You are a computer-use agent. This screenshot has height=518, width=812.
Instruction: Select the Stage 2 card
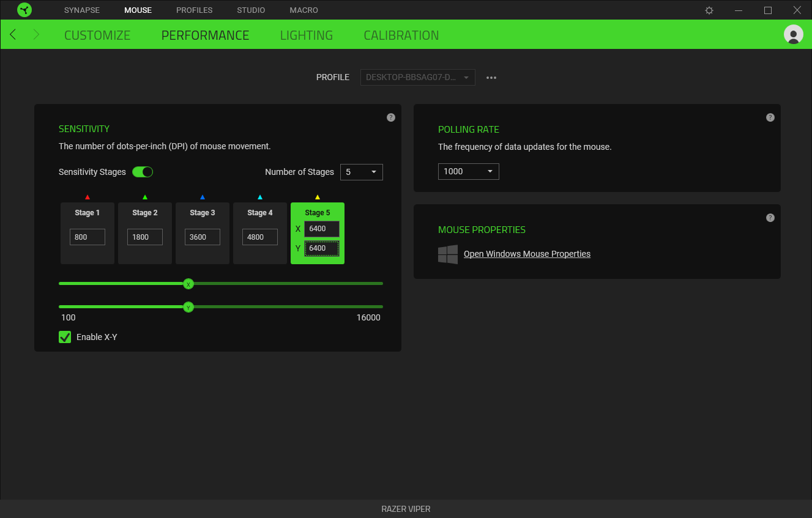[145, 233]
